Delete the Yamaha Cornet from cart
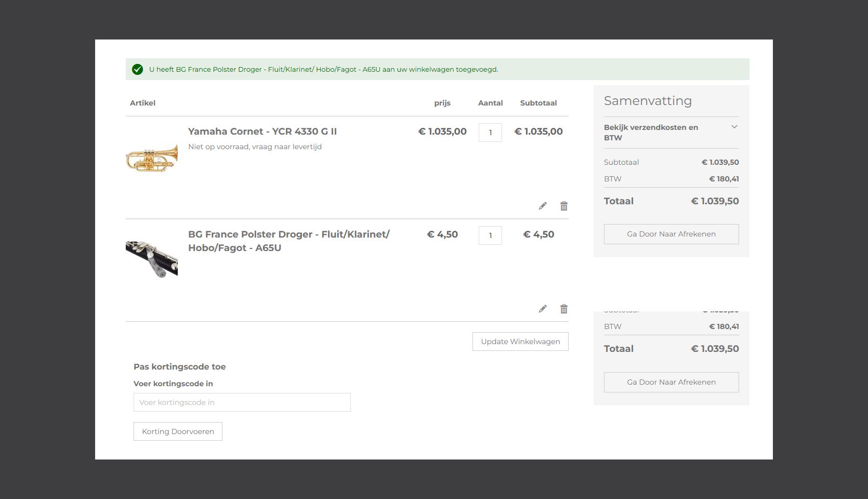 click(x=564, y=206)
